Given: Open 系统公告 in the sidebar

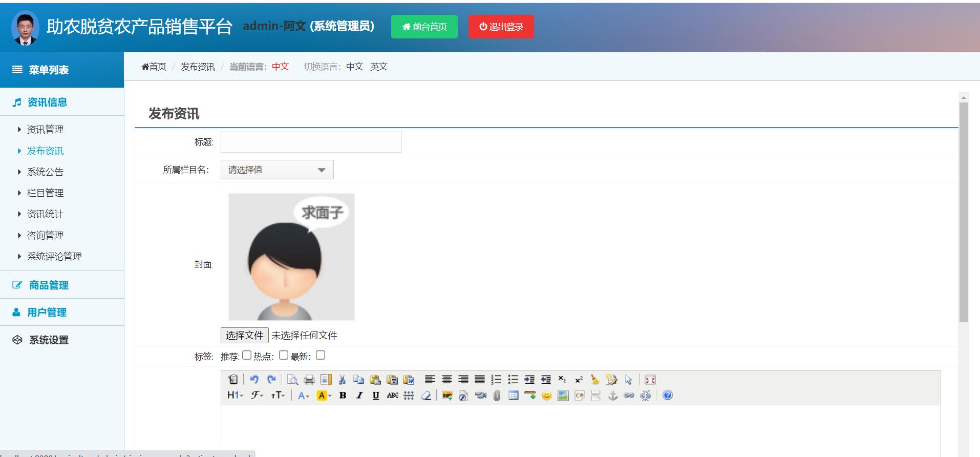Looking at the screenshot, I should pos(45,172).
